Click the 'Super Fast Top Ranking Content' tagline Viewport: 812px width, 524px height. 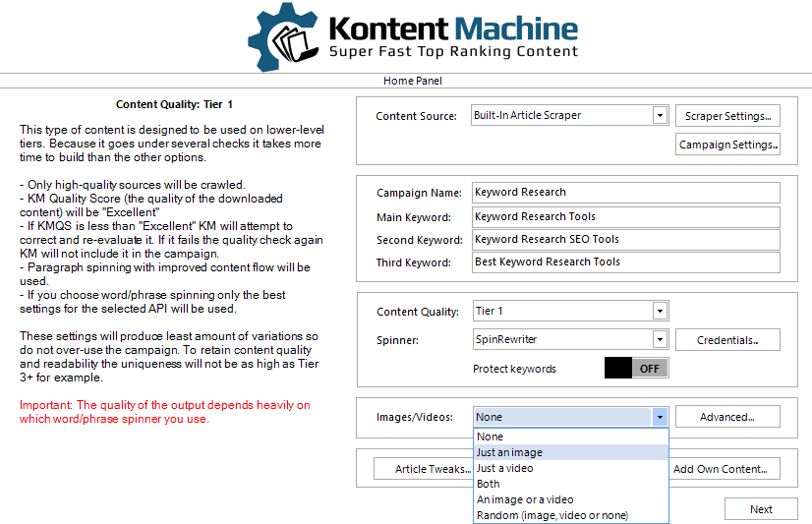(x=453, y=51)
